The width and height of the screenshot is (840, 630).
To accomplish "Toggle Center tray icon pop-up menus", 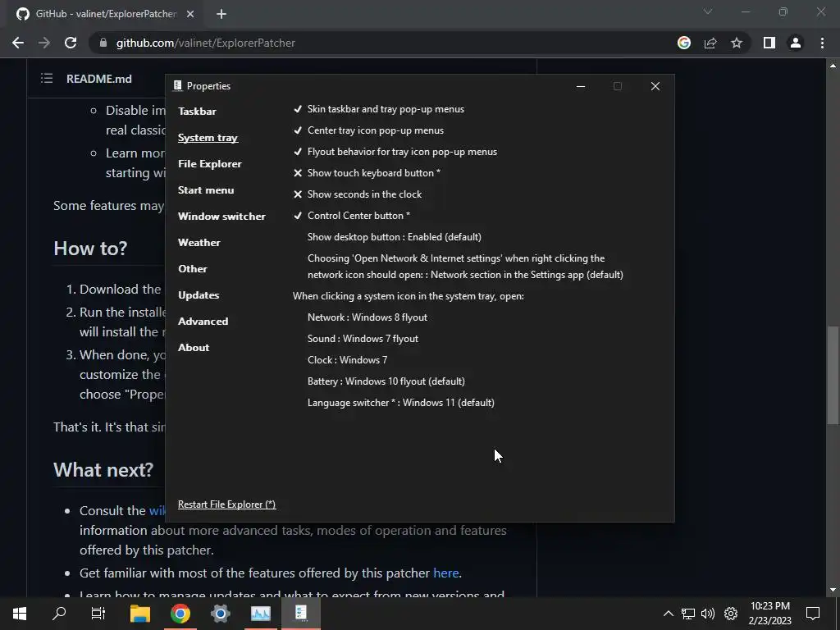I will [x=368, y=130].
